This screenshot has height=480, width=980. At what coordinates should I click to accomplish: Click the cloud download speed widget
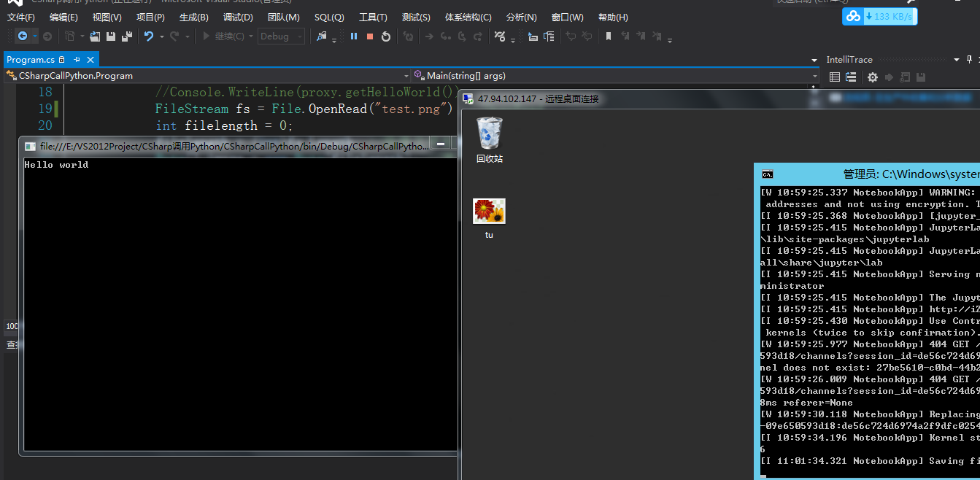[880, 16]
